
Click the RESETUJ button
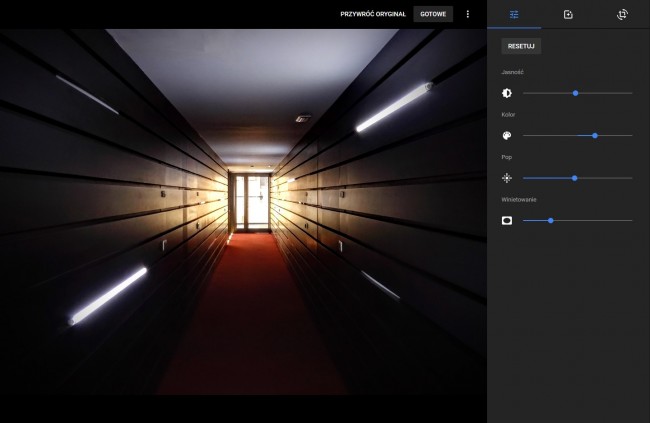[521, 46]
